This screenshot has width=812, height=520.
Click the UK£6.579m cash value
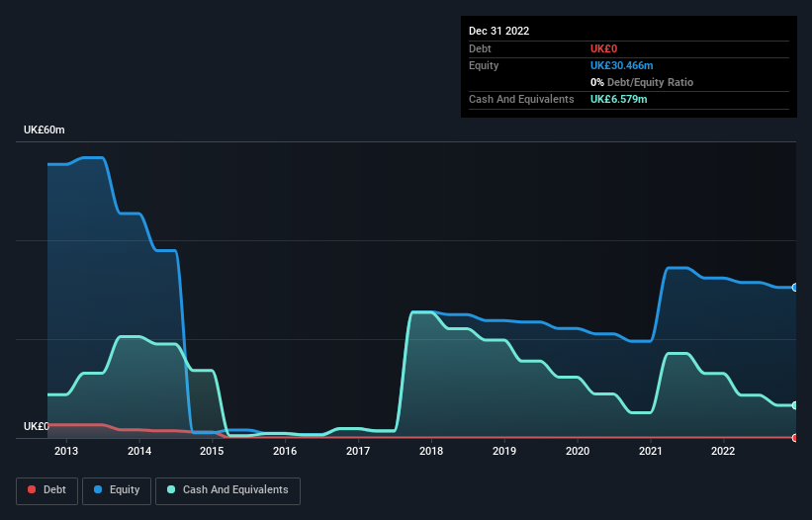tap(619, 99)
